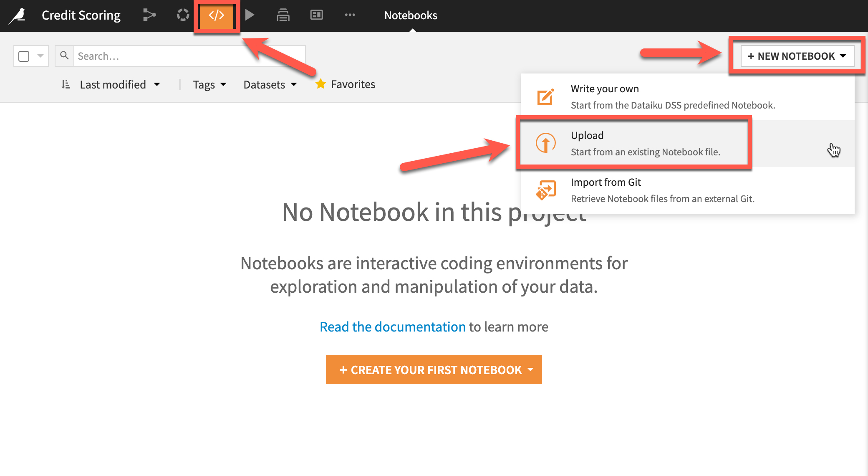Open the Read the documentation link
This screenshot has height=476, width=868.
[392, 327]
